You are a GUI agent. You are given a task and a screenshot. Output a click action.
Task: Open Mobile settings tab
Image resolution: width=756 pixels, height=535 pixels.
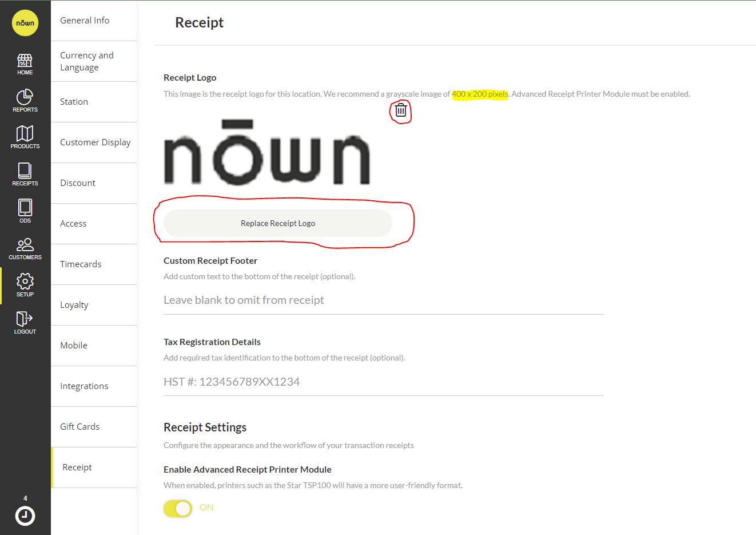(94, 346)
